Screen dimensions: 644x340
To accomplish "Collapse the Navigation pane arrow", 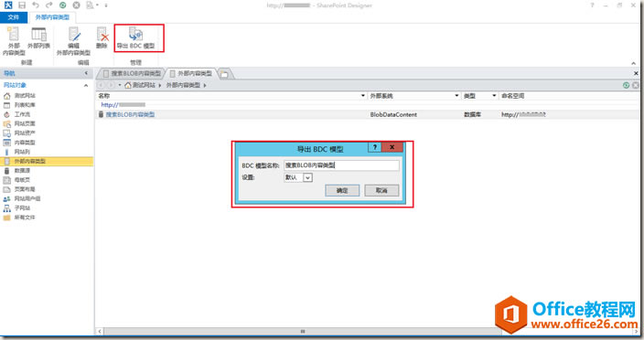I will (86, 73).
